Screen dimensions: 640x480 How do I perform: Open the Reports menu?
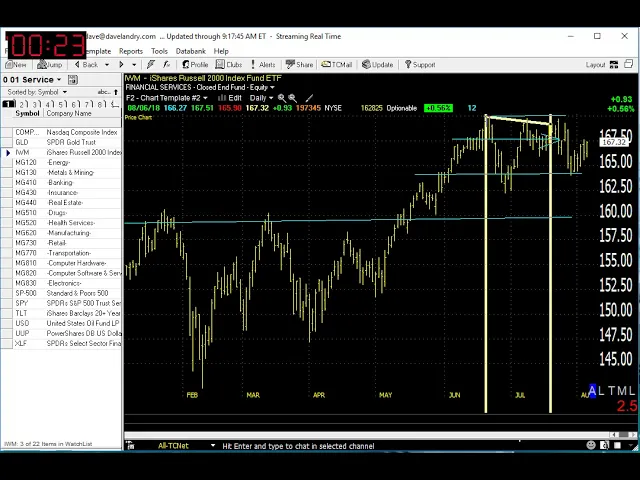pos(131,51)
